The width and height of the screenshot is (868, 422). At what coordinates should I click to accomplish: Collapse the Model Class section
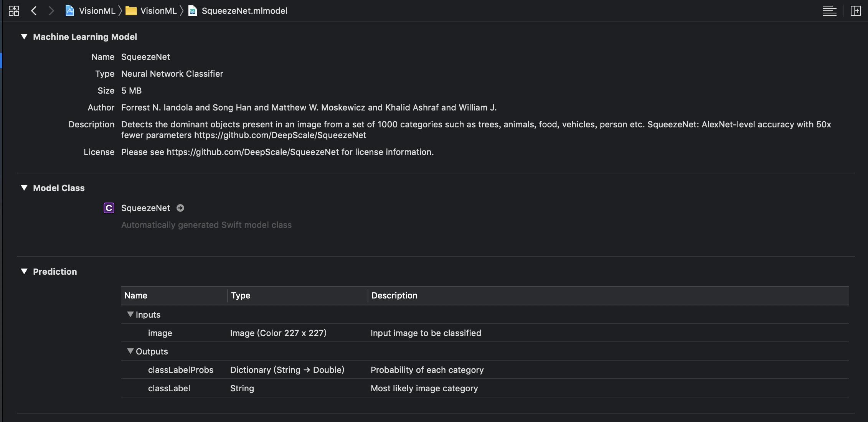(x=24, y=188)
